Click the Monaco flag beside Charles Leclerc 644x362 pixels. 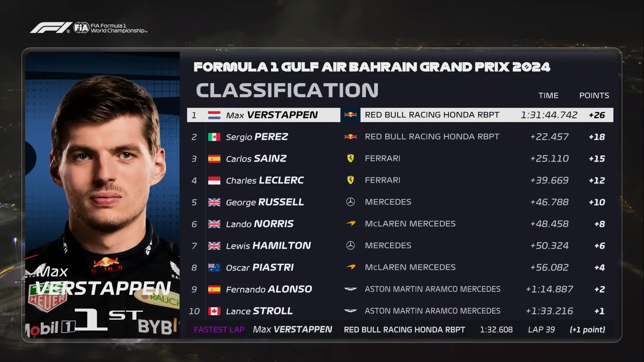214,181
